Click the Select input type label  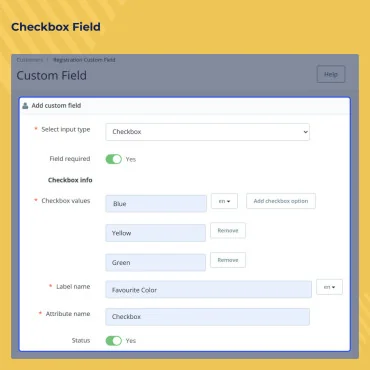click(x=66, y=130)
